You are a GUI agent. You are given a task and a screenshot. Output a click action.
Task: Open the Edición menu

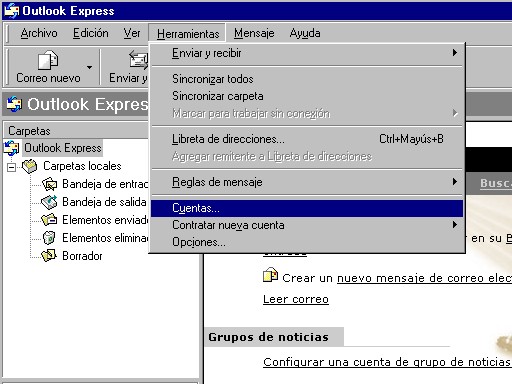[91, 33]
